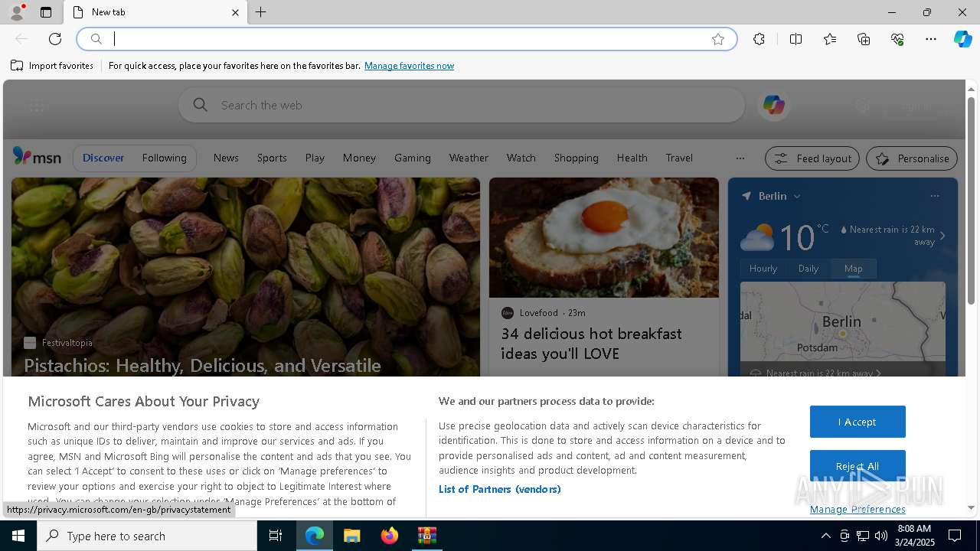Open the Windows Start menu

coord(18,536)
